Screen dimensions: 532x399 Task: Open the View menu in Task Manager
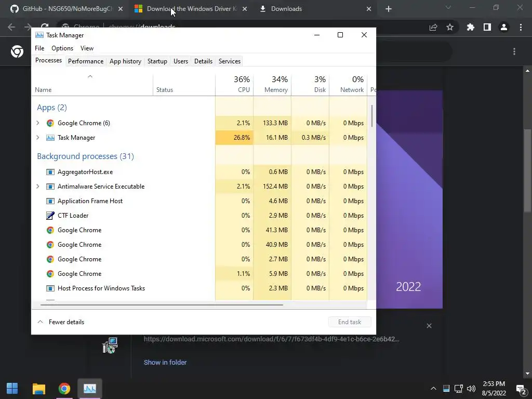[87, 48]
